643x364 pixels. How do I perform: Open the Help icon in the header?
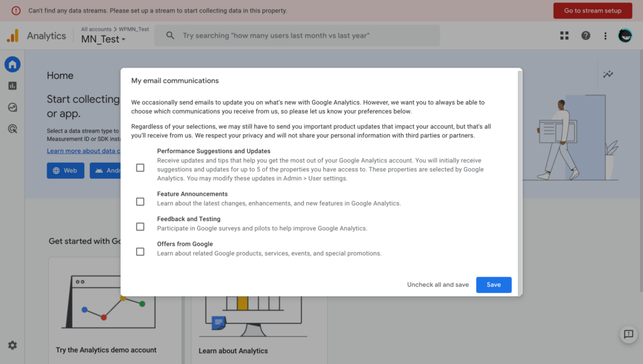coord(585,35)
